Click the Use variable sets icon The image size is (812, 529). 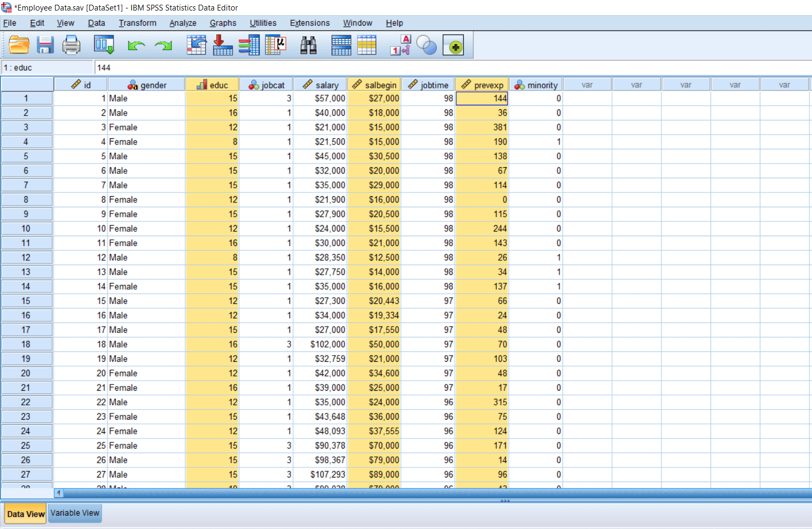[427, 45]
